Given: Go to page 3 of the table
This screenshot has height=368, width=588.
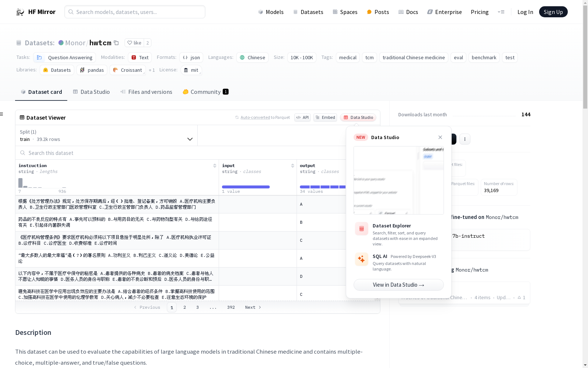Looking at the screenshot, I should pyautogui.click(x=197, y=307).
